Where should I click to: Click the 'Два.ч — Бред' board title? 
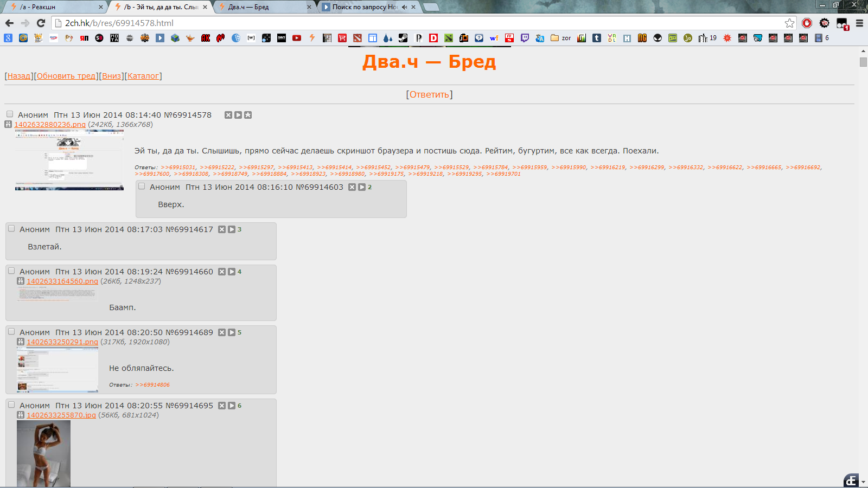click(429, 62)
